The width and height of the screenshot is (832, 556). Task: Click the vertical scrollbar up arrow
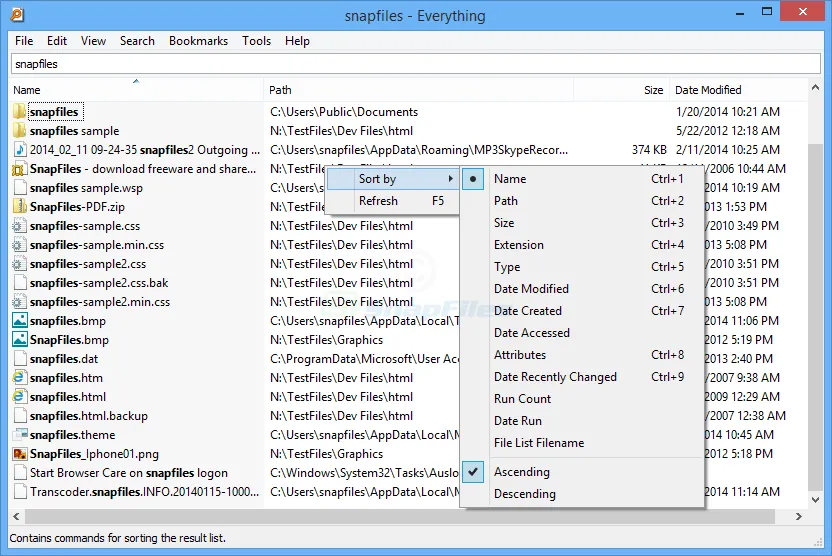click(816, 87)
